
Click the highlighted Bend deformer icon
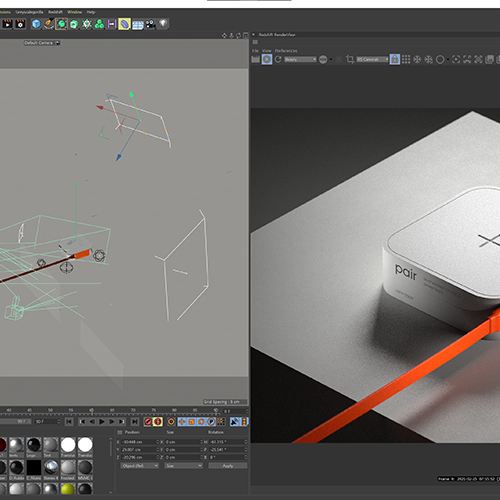coord(124,24)
